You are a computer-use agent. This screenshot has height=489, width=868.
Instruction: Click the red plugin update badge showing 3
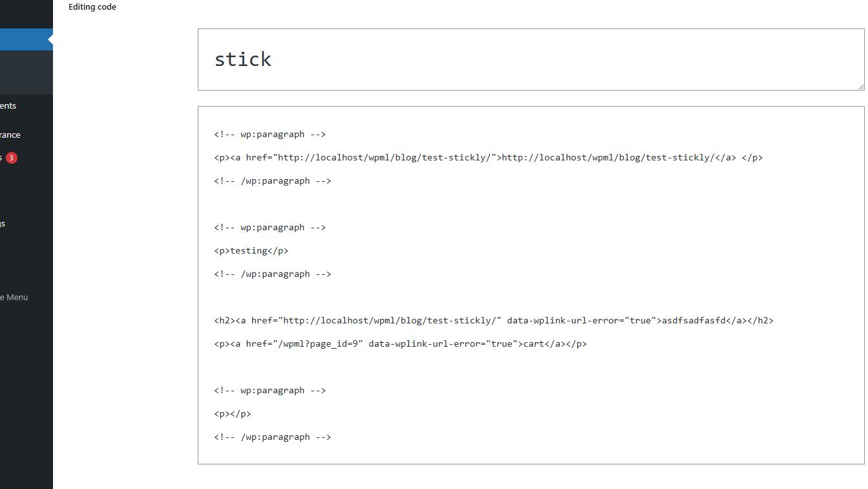tap(11, 157)
